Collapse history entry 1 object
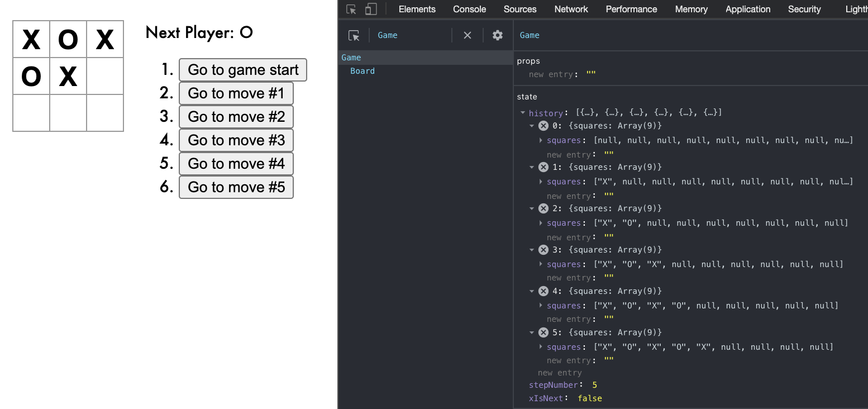Viewport: 868px width, 409px height. [x=532, y=167]
